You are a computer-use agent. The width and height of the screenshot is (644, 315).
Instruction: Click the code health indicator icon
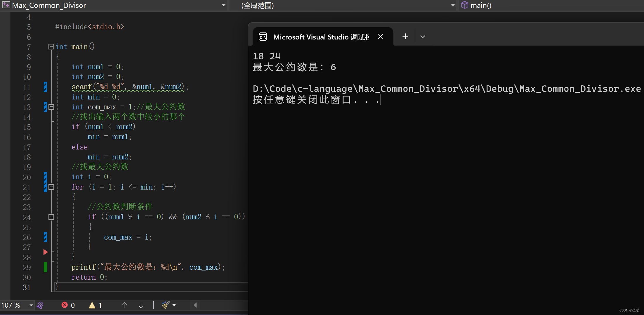[x=40, y=305]
